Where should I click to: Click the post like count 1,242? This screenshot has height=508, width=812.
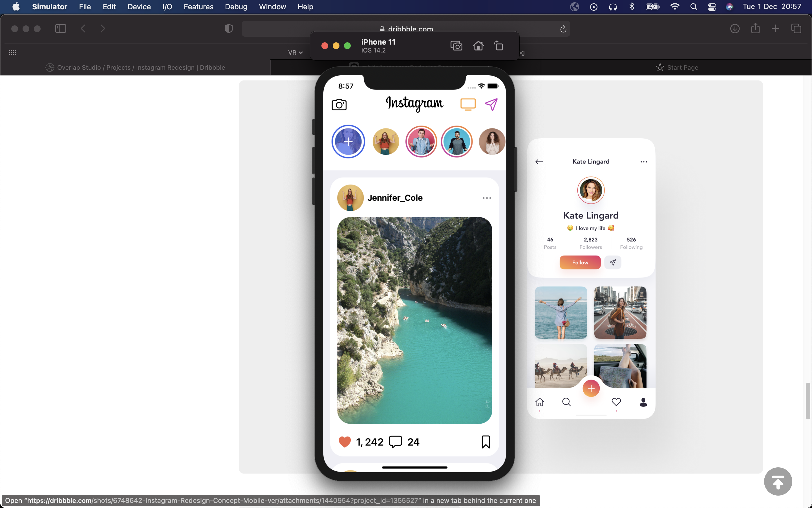[369, 442]
